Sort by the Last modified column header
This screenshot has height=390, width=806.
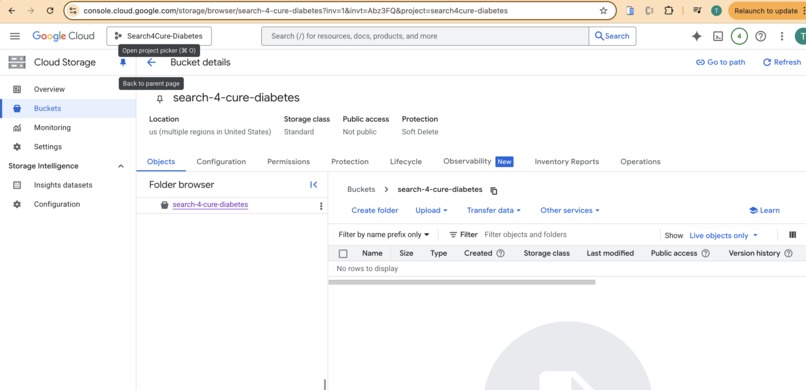tap(610, 253)
